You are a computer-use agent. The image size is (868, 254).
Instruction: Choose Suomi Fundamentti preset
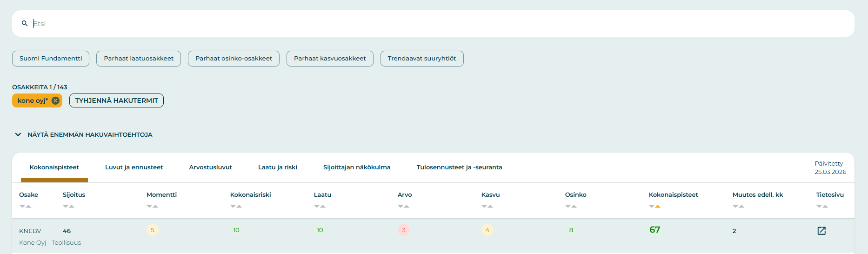[51, 59]
